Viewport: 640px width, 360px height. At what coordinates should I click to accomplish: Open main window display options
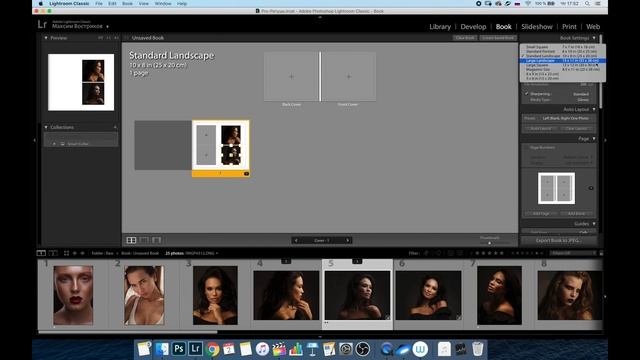[x=41, y=253]
